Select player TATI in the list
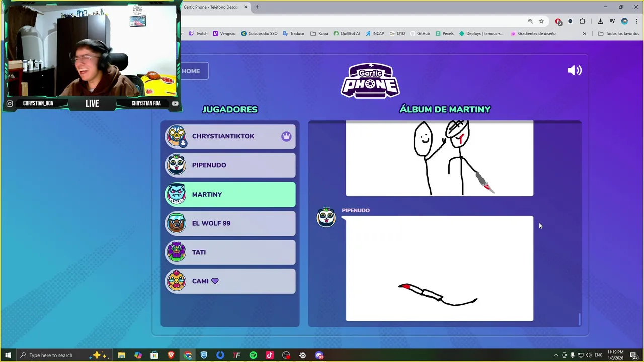The image size is (644, 362). click(230, 252)
